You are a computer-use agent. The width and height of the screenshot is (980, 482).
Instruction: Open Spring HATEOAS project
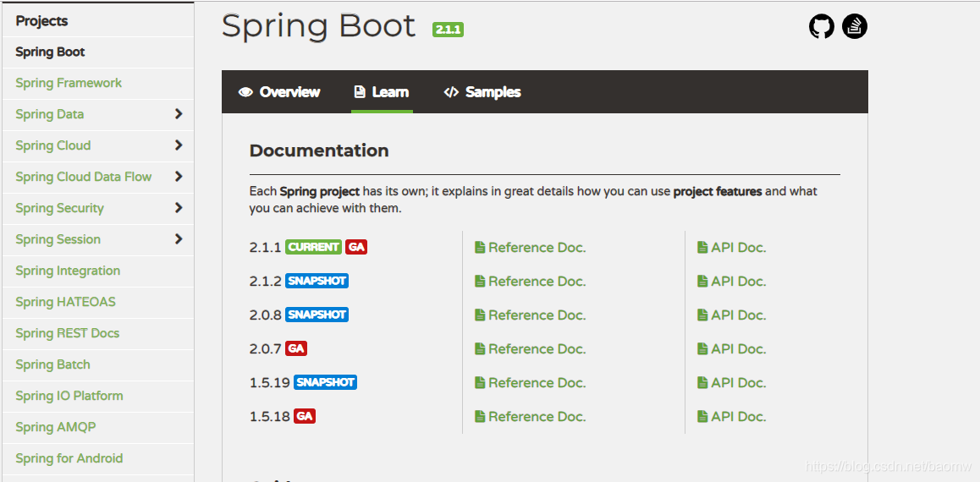(x=66, y=302)
